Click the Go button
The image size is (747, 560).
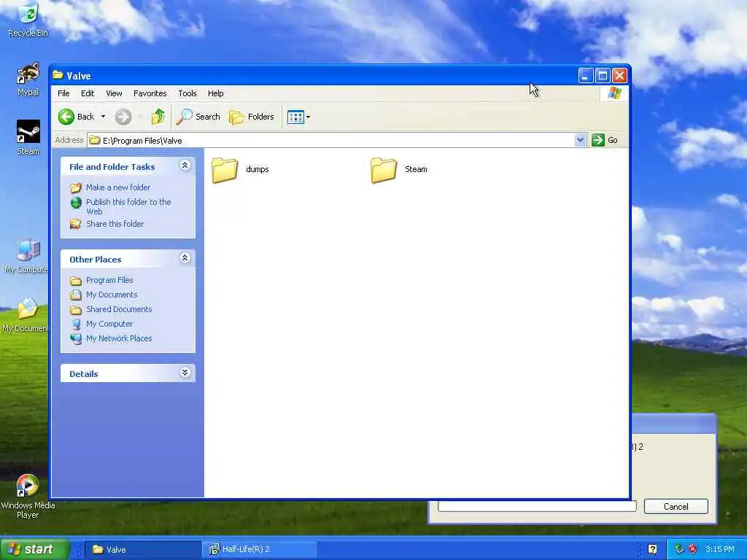[605, 140]
